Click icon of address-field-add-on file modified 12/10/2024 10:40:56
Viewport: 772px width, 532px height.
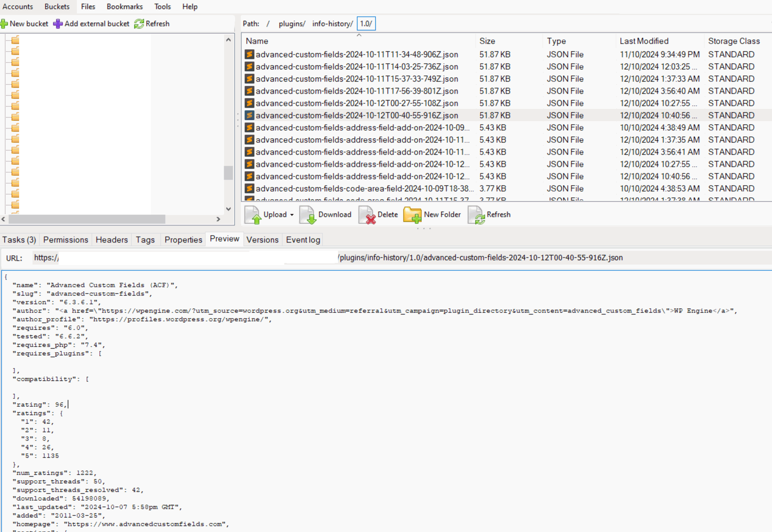pos(249,176)
